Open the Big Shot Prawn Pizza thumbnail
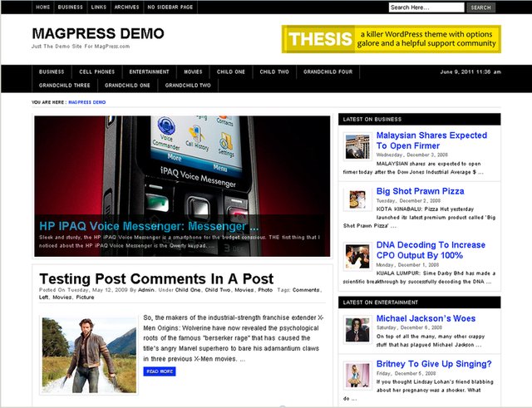The width and height of the screenshot is (532, 408). (357, 199)
